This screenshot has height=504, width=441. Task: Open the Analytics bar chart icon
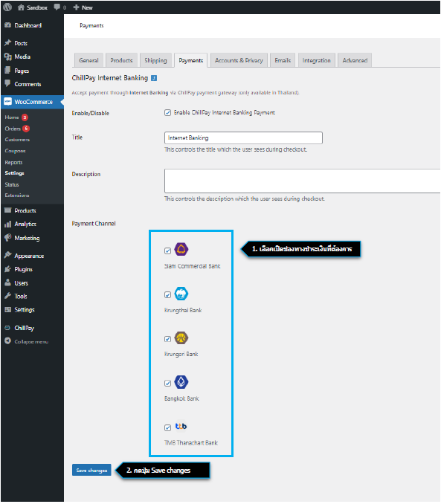7,224
